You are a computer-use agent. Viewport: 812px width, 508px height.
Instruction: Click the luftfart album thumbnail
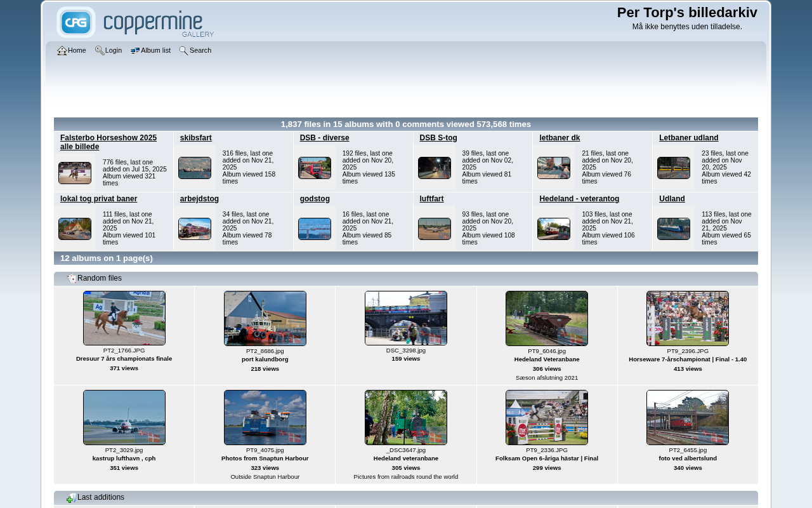click(x=435, y=229)
